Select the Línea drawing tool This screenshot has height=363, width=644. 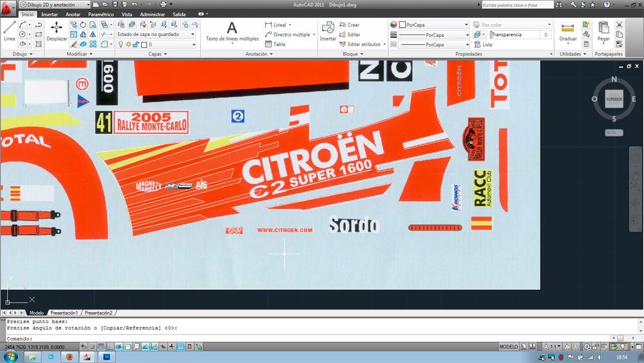coord(10,31)
